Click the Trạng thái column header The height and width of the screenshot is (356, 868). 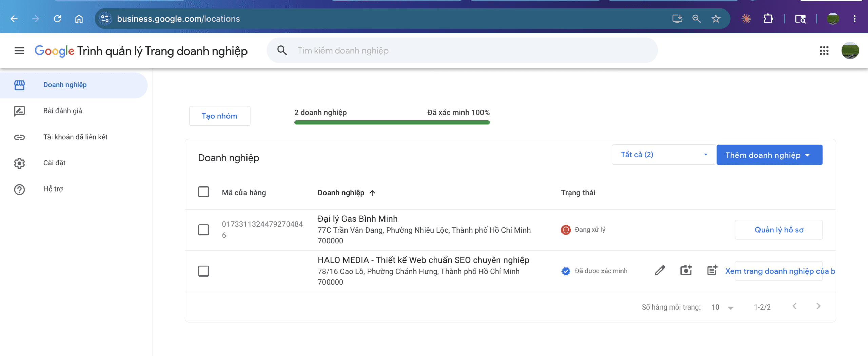pyautogui.click(x=578, y=193)
